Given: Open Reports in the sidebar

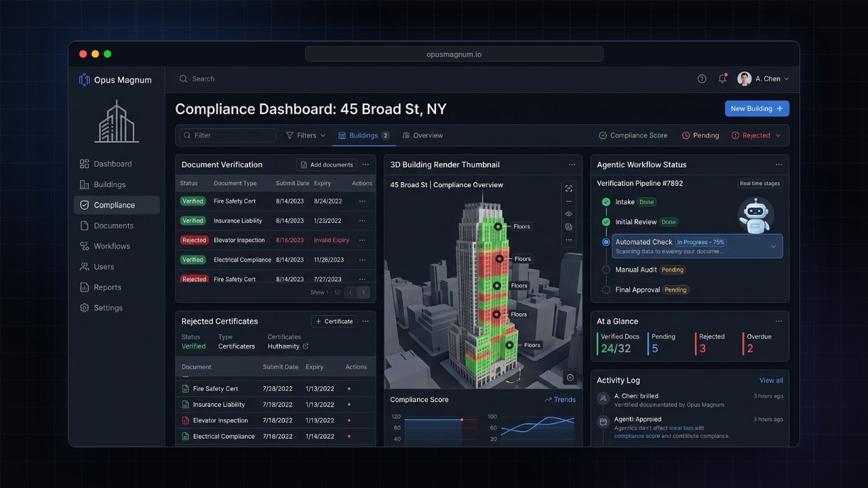Looking at the screenshot, I should click(x=100, y=287).
